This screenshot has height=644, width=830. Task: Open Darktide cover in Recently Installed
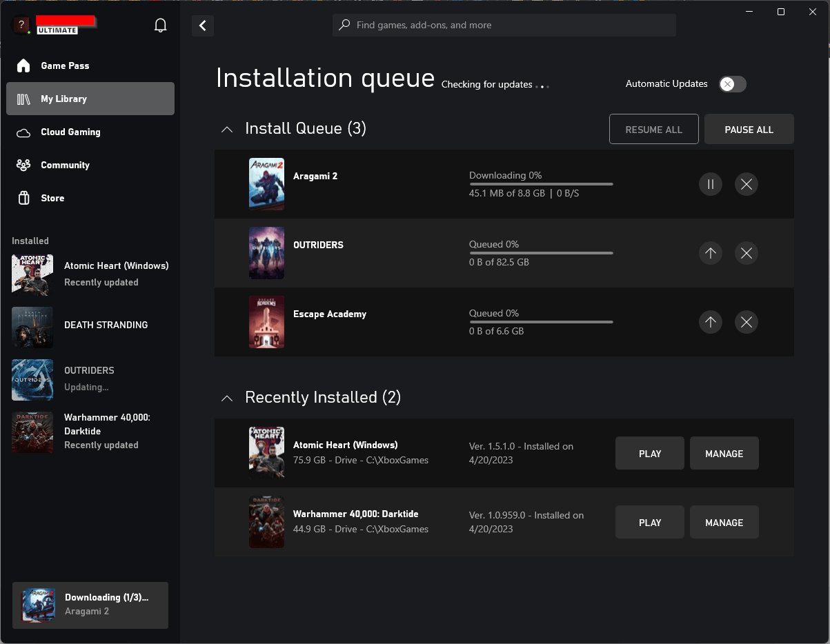point(266,522)
